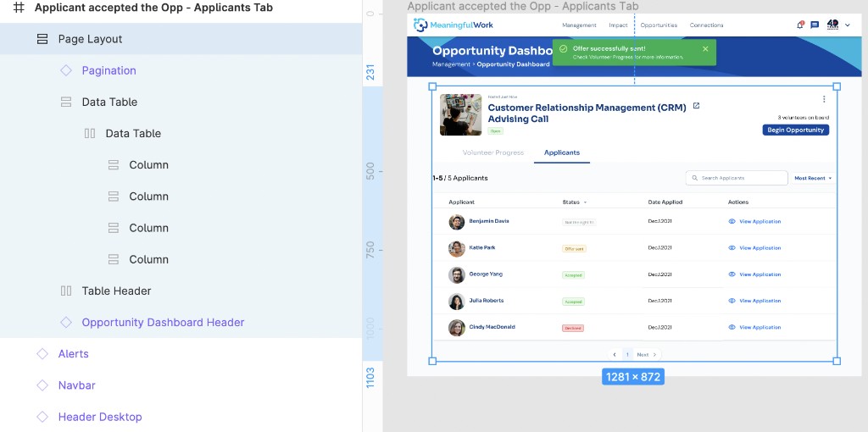
Task: Click the Declined status badge
Action: click(x=573, y=328)
